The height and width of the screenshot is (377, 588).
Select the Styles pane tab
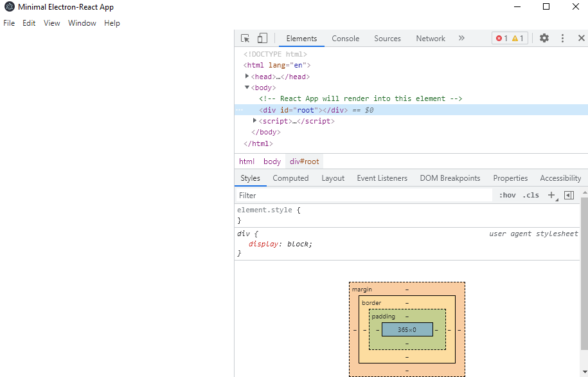[x=250, y=178]
